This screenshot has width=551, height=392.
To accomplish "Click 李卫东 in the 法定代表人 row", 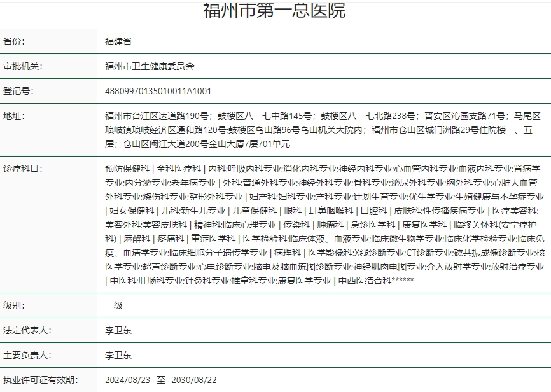I will (118, 330).
